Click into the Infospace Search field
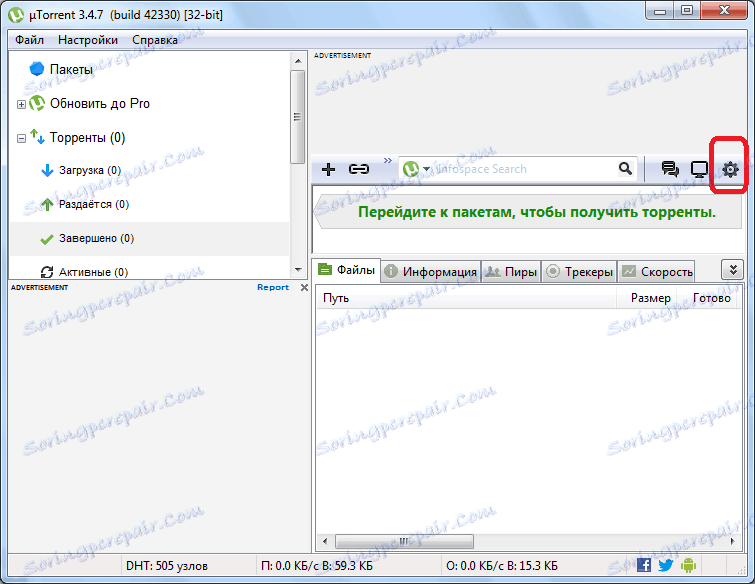Screen dimensions: 755x584 (x=525, y=169)
